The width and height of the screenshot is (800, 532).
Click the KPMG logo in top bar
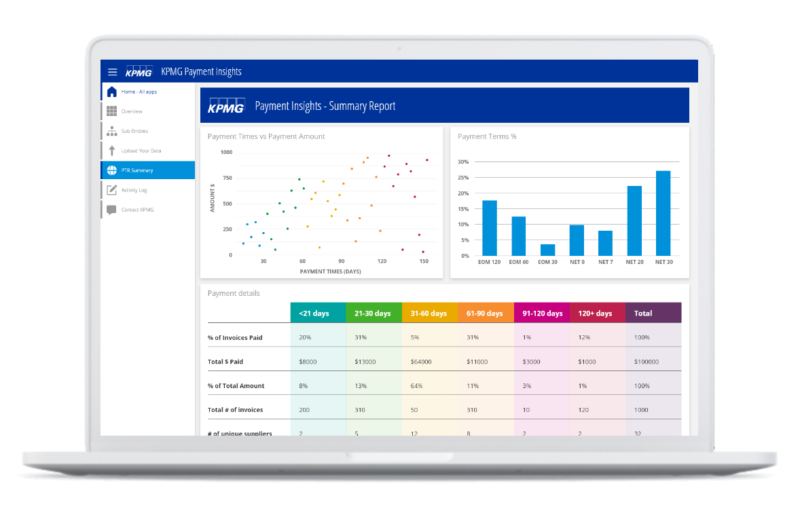pyautogui.click(x=139, y=72)
